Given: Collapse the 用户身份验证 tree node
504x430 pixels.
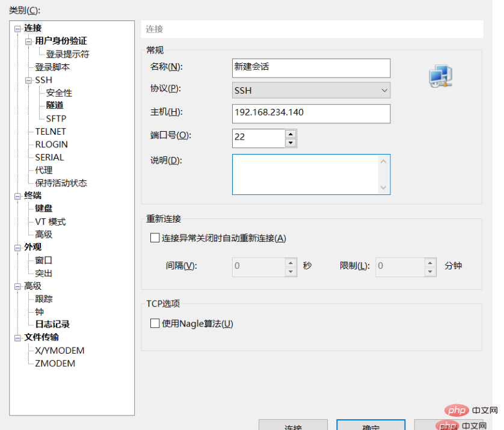Looking at the screenshot, I should pyautogui.click(x=29, y=41).
